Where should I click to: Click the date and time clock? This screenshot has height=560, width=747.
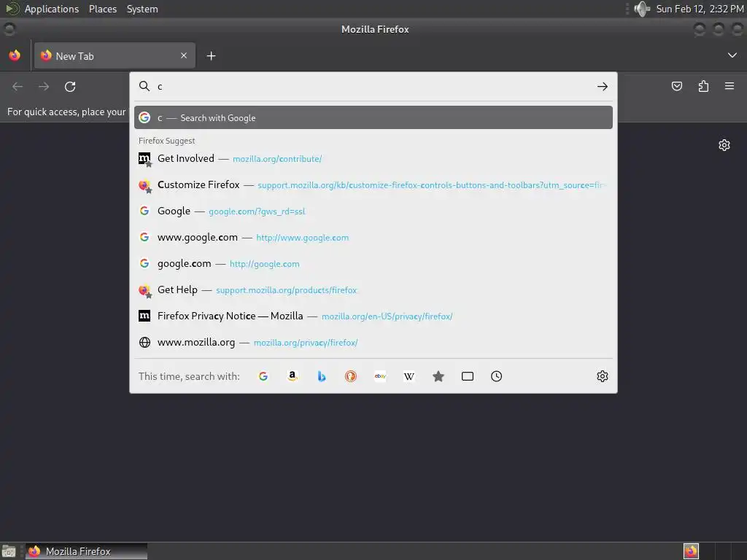[x=700, y=9]
